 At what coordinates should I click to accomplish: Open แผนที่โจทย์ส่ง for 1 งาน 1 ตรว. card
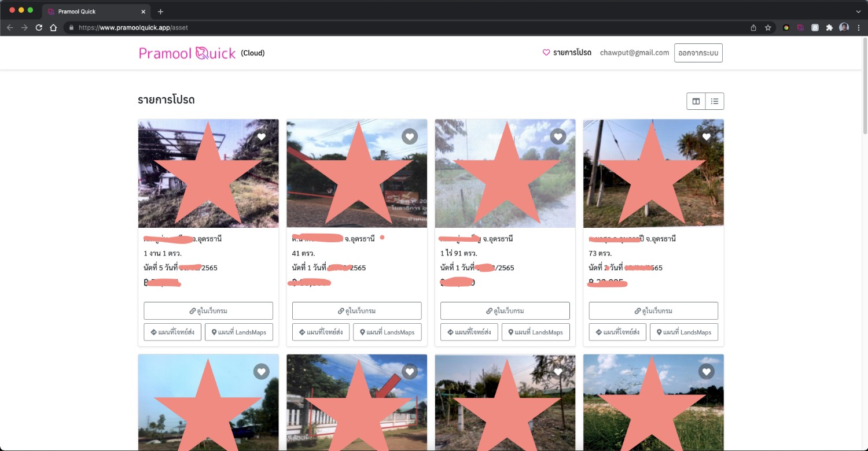click(172, 332)
